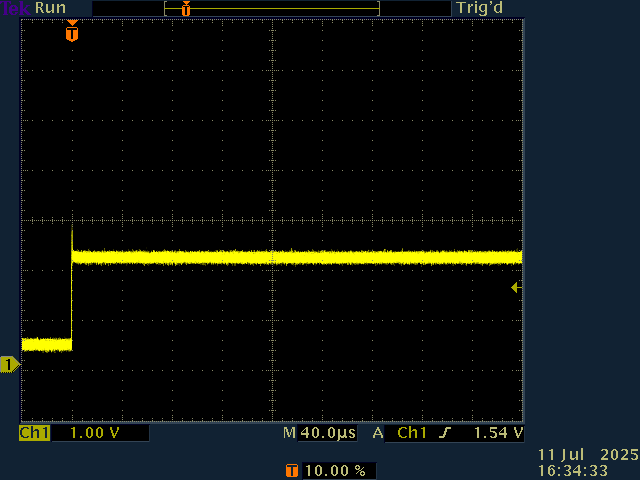
Task: Click the orange T icon beside 10.00 %
Action: coord(291,470)
